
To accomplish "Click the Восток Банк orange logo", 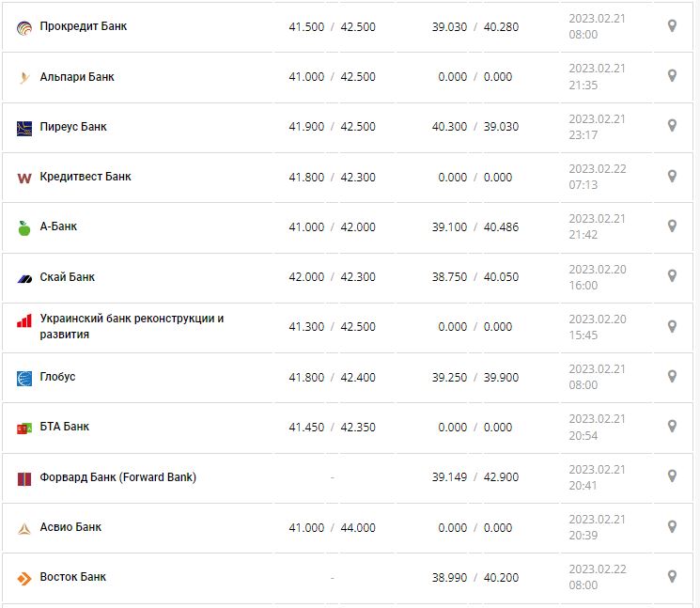I will 24,578.
